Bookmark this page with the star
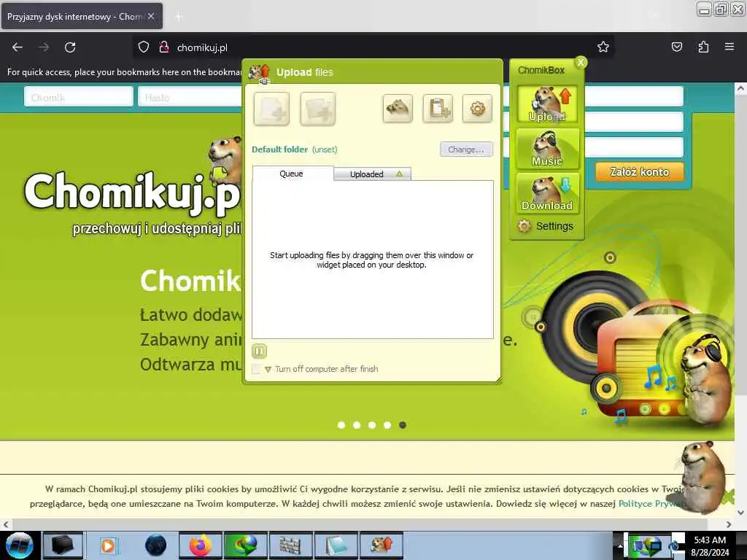This screenshot has width=747, height=560. pyautogui.click(x=603, y=47)
